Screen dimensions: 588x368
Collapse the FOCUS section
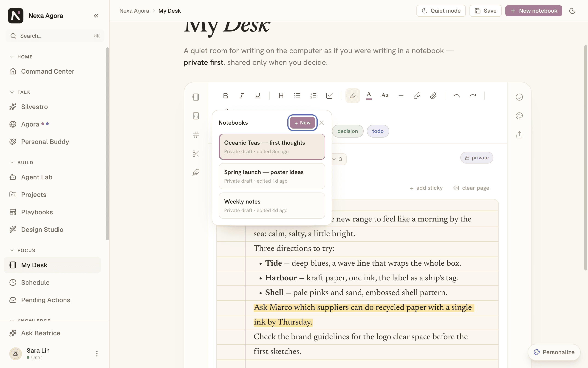[22, 250]
